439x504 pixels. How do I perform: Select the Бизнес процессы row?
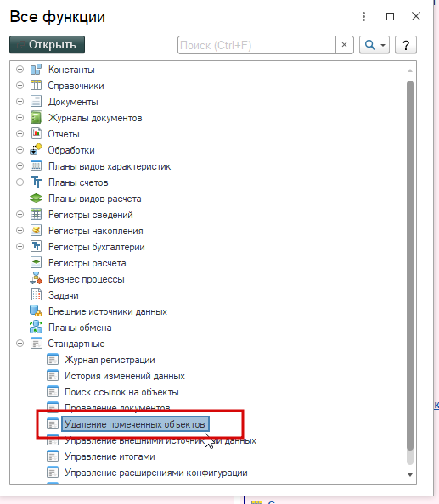[87, 279]
